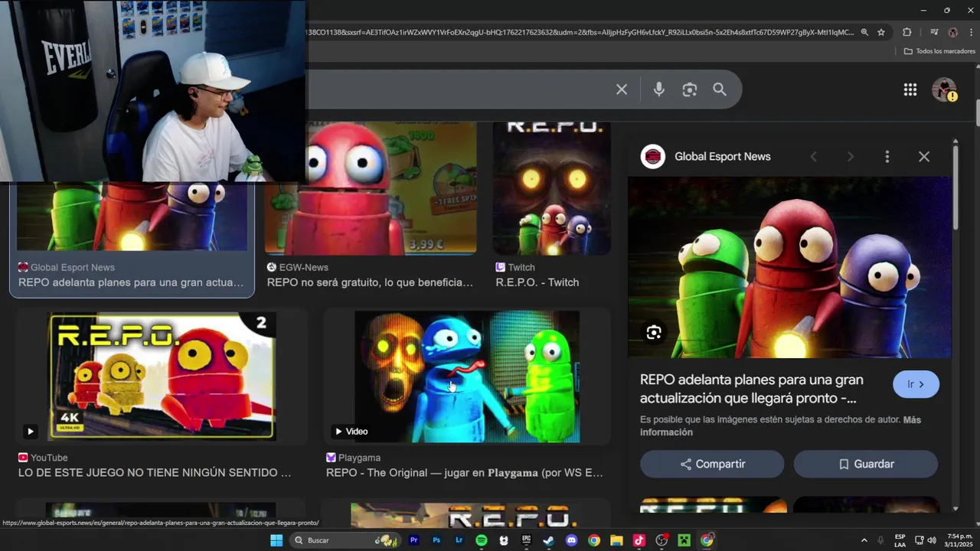The width and height of the screenshot is (980, 551).
Task: Click the preview panel vertical scrollbar
Action: [955, 187]
